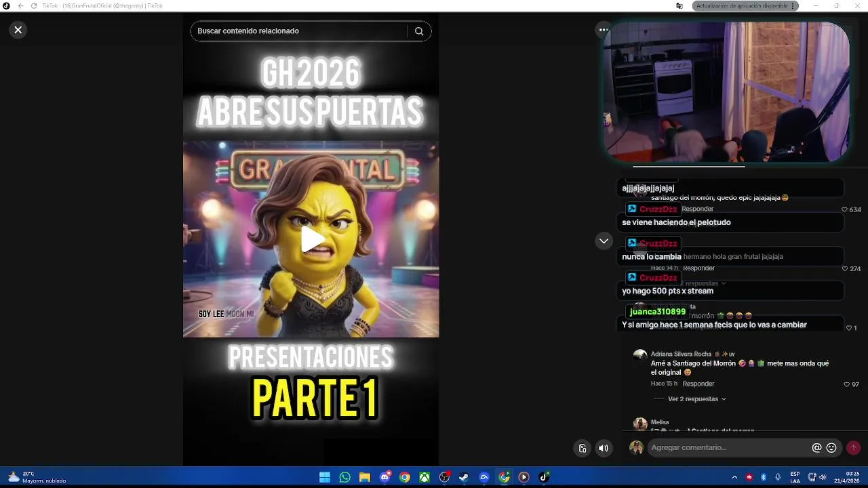This screenshot has height=488, width=868.
Task: Click the microphone icon in the system tray
Action: click(x=778, y=477)
